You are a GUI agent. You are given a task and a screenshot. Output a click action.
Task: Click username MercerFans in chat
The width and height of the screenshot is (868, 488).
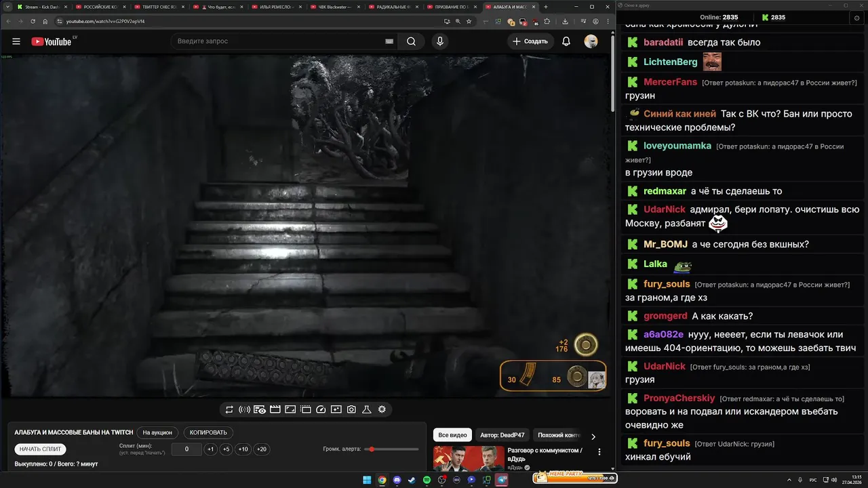tap(670, 82)
